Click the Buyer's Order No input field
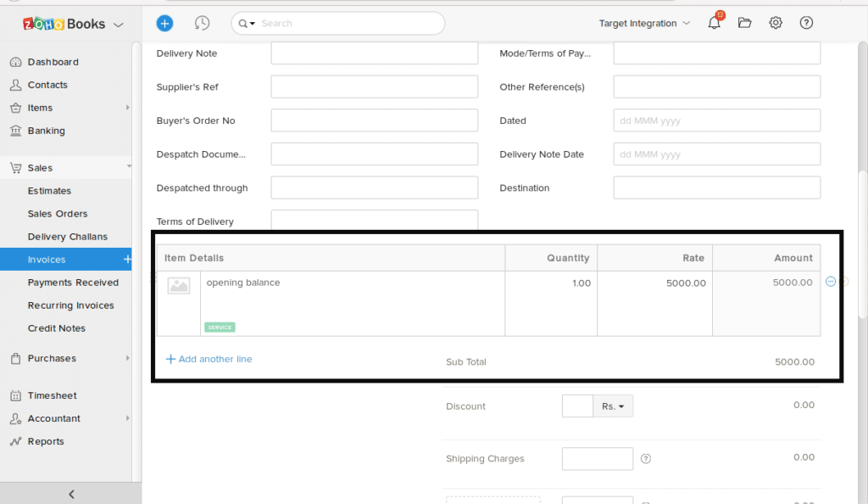The height and width of the screenshot is (504, 868). [374, 120]
